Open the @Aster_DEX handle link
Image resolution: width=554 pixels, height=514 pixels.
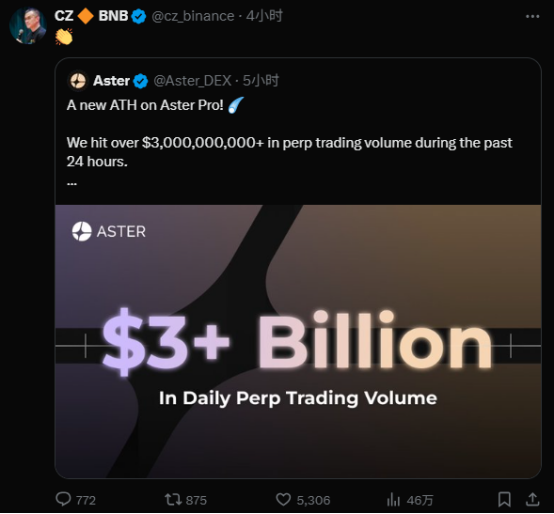pyautogui.click(x=193, y=81)
